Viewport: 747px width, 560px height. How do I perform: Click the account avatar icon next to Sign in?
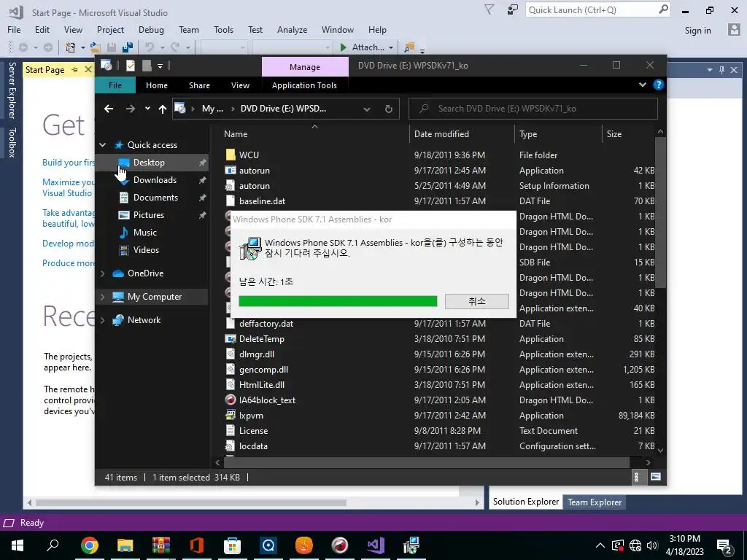tap(734, 29)
